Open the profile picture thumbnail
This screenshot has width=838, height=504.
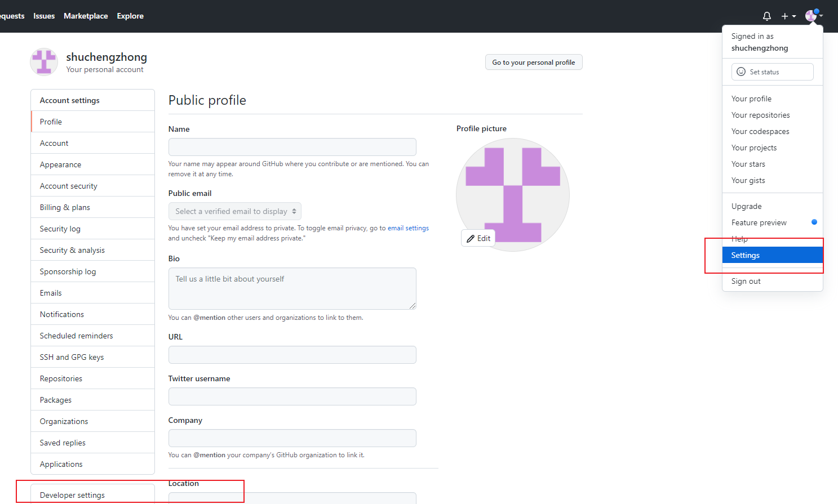512,194
